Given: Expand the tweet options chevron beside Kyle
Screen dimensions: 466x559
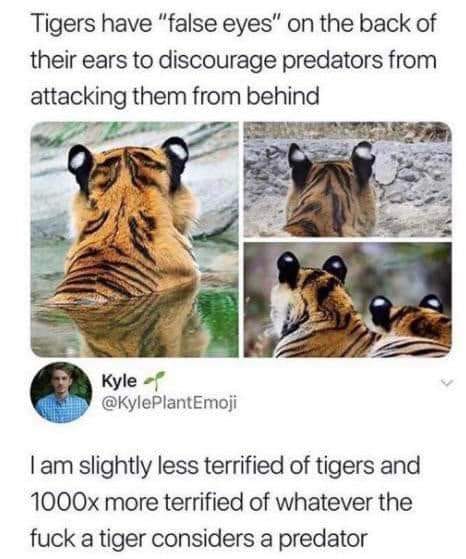Looking at the screenshot, I should tap(447, 384).
